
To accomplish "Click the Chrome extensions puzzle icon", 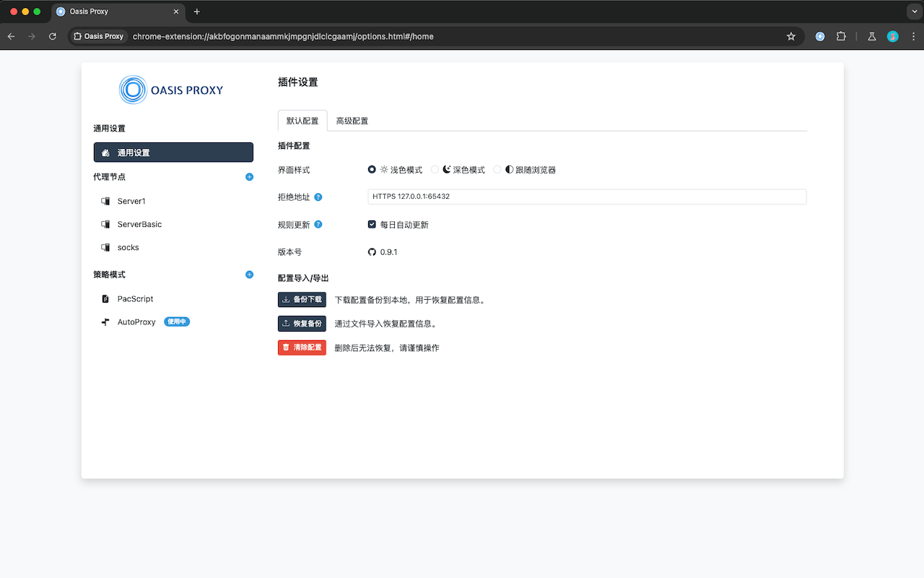I will coord(841,35).
